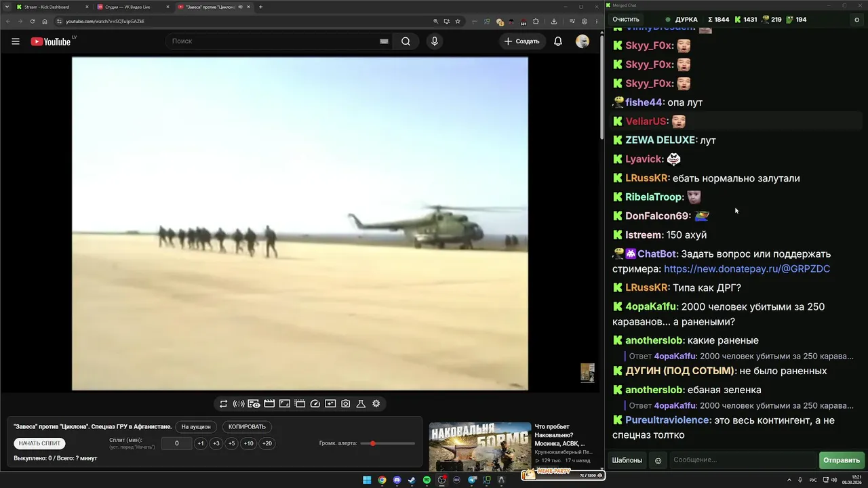
Task: Click the КОПИРОВАТЬ button
Action: pyautogui.click(x=248, y=427)
